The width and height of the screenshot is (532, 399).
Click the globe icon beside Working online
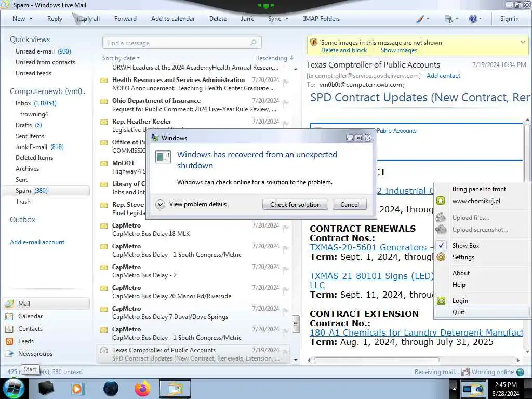pos(520,372)
